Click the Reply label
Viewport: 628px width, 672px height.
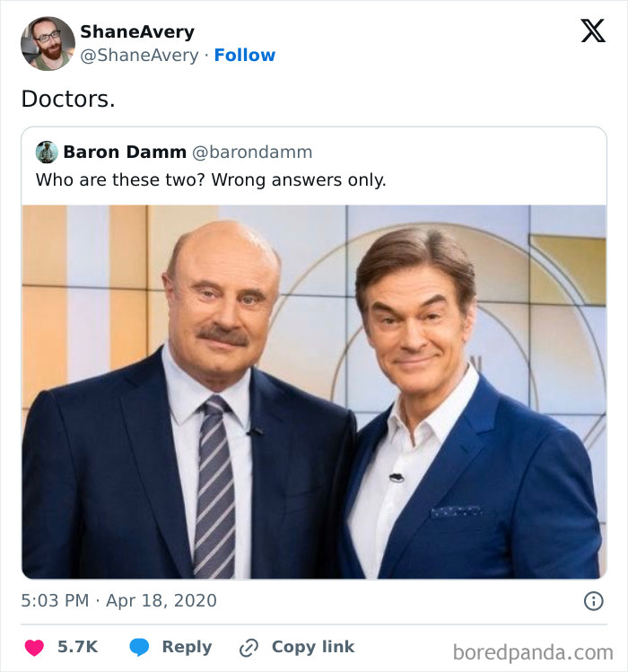pyautogui.click(x=187, y=647)
